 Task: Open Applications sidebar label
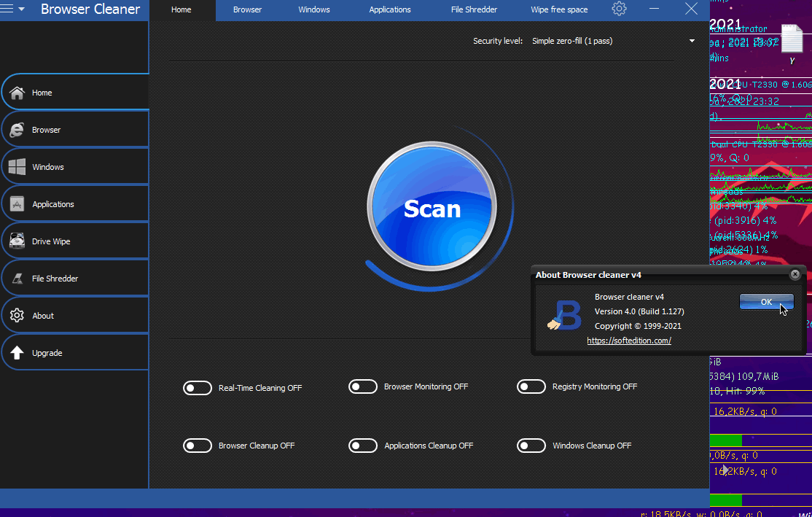(x=52, y=204)
